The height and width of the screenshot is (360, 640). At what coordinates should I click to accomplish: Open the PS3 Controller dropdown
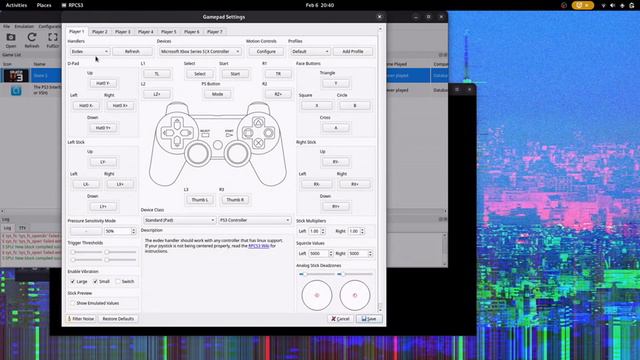point(255,220)
